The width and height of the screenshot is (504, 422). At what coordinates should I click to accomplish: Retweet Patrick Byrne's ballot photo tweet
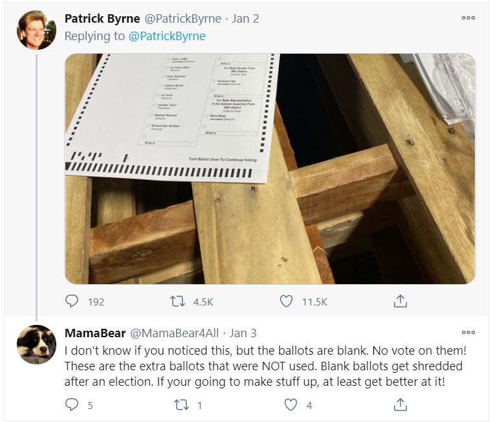tap(177, 301)
